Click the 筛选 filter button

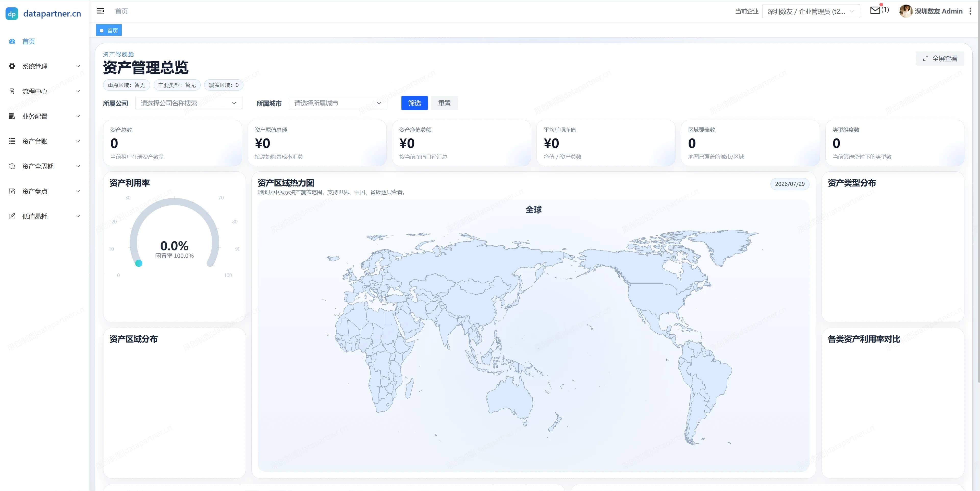(414, 103)
